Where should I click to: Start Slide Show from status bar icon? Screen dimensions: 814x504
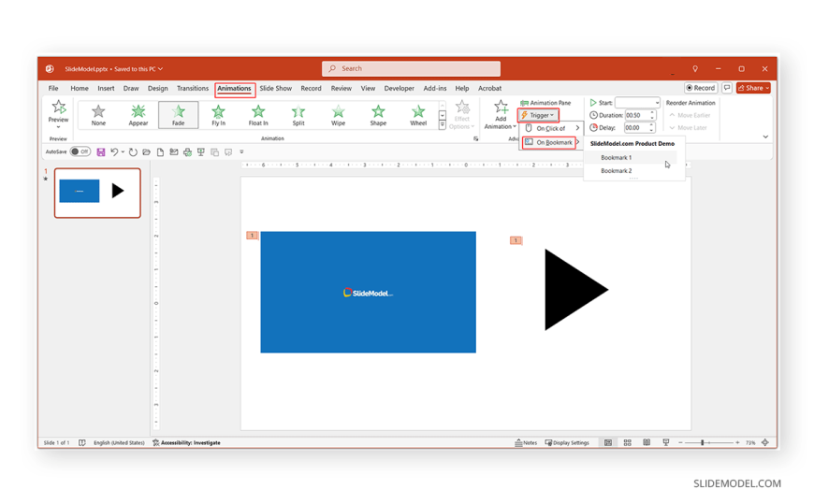665,442
